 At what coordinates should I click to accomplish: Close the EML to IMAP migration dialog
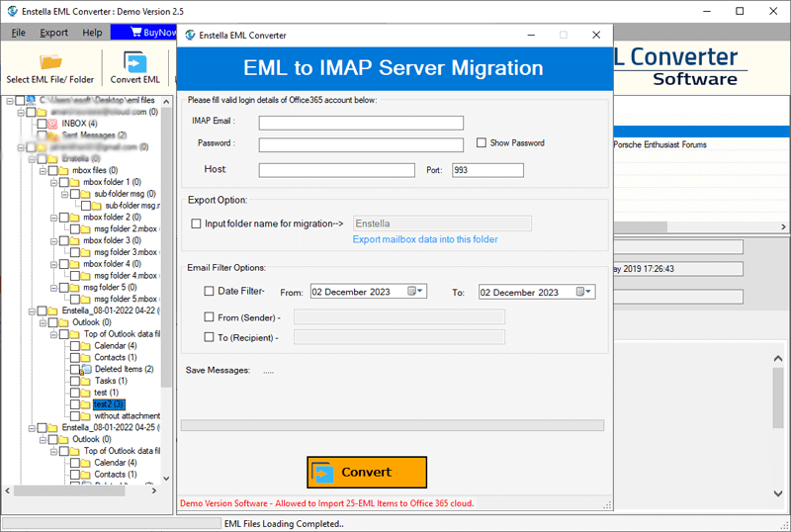point(596,35)
